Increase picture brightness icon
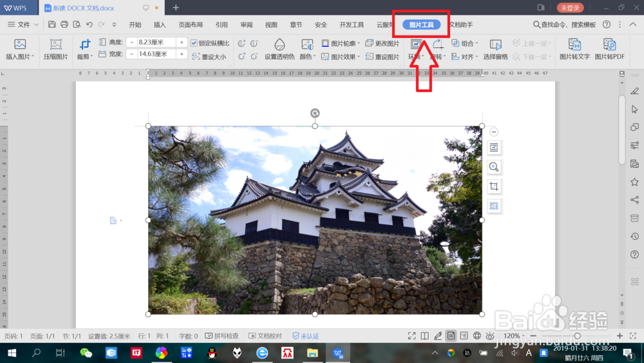Viewport: 644px width, 363px height. [x=241, y=56]
